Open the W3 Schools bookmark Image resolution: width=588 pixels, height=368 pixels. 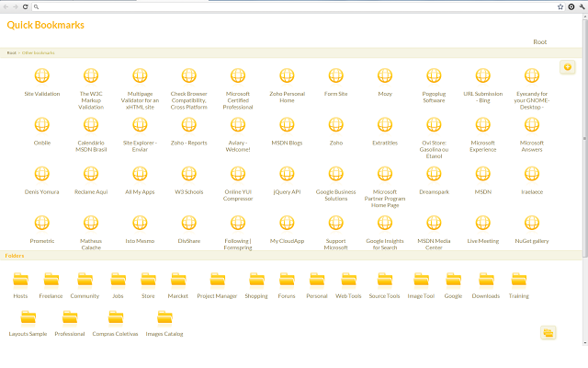[188, 180]
